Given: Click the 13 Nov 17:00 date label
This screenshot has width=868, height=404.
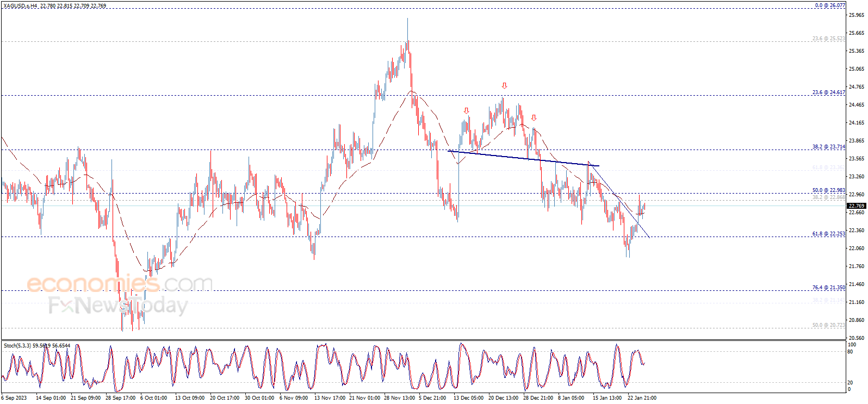Looking at the screenshot, I should (x=330, y=398).
